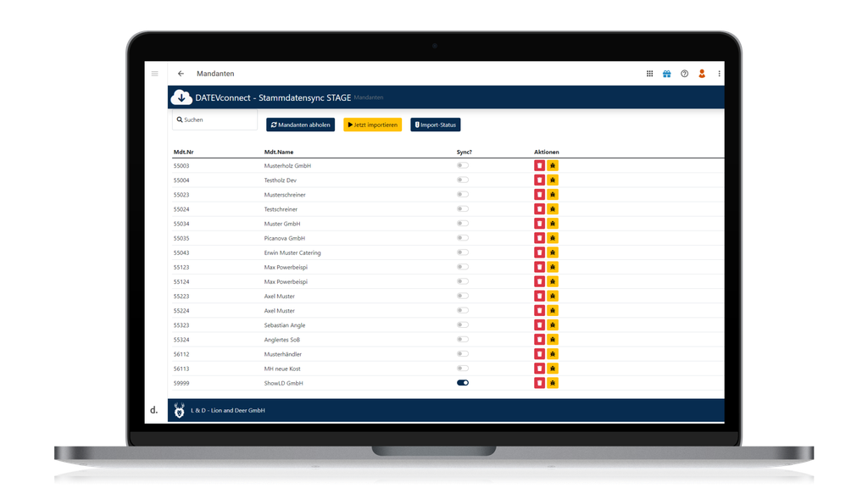This screenshot has height=499, width=868.
Task: Click the trash icon for client 55224
Action: point(539,310)
